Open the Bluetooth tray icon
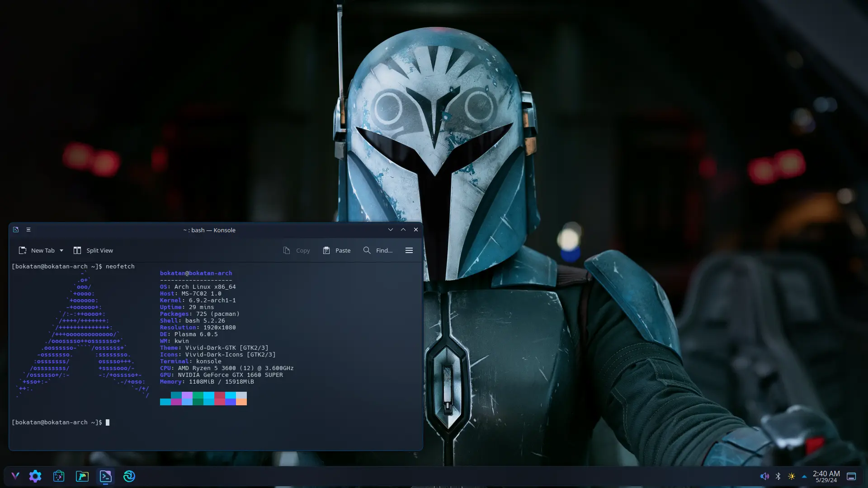 [x=778, y=476]
